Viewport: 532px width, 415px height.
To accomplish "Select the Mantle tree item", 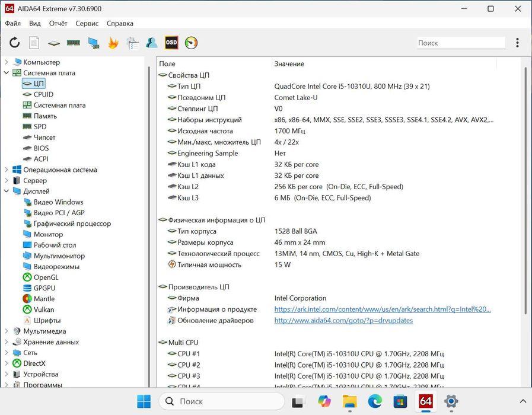I will pos(39,299).
